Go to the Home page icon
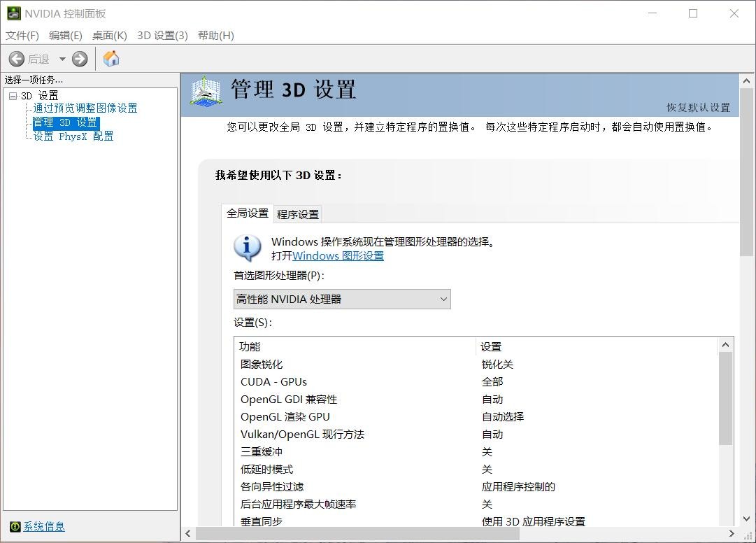756x543 pixels. [111, 59]
